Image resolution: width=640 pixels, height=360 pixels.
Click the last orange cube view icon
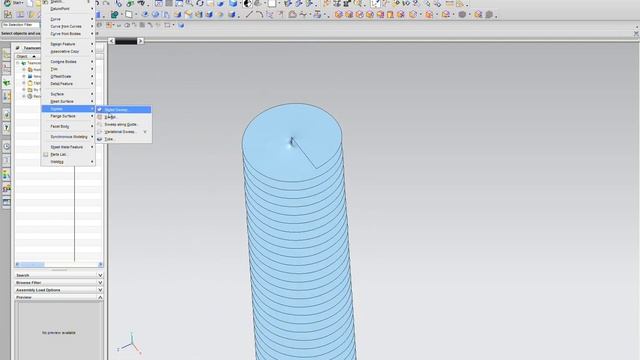(x=478, y=15)
